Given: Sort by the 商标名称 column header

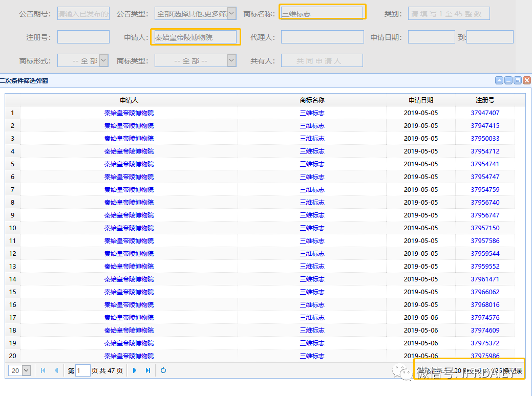Looking at the screenshot, I should (312, 100).
